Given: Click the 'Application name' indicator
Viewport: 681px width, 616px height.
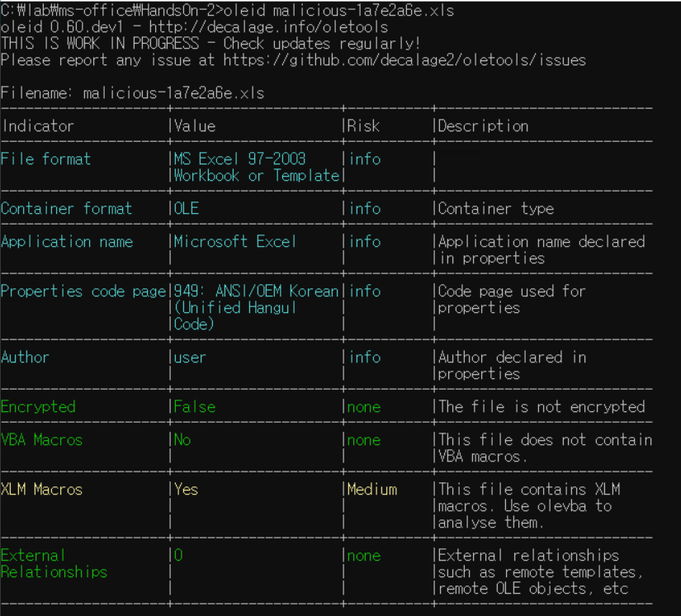Looking at the screenshot, I should (67, 242).
